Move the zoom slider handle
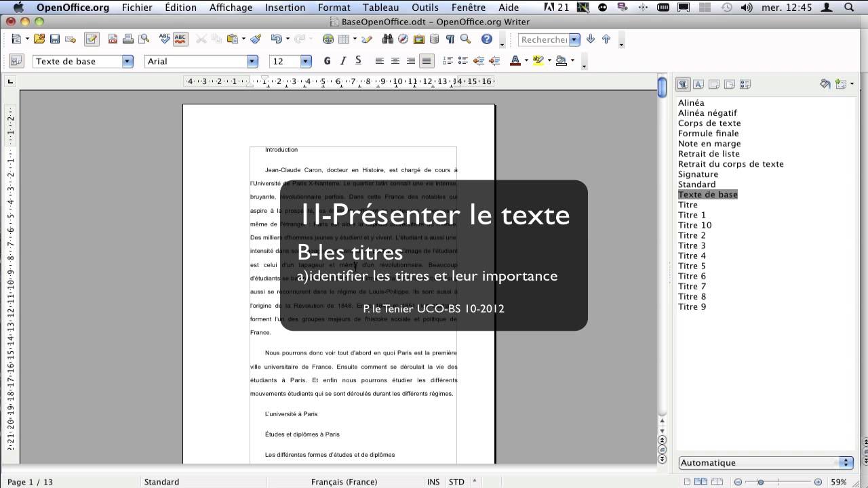This screenshot has width=868, height=488. 761,482
